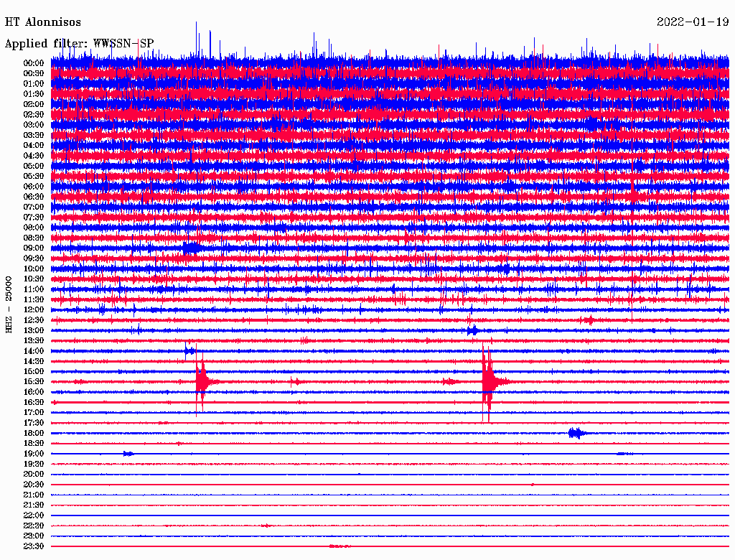Viewport: 735px width, 560px height.
Task: Select the 03:00 time label
Action: pos(34,125)
